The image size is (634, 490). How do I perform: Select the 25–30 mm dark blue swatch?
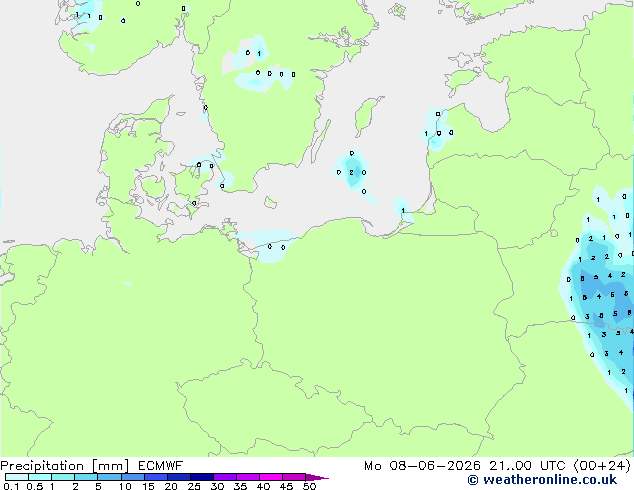click(201, 477)
